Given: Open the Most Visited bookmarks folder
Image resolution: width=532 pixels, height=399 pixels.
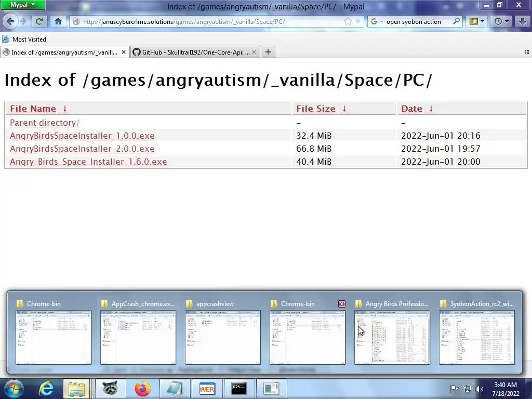Looking at the screenshot, I should pos(24,39).
